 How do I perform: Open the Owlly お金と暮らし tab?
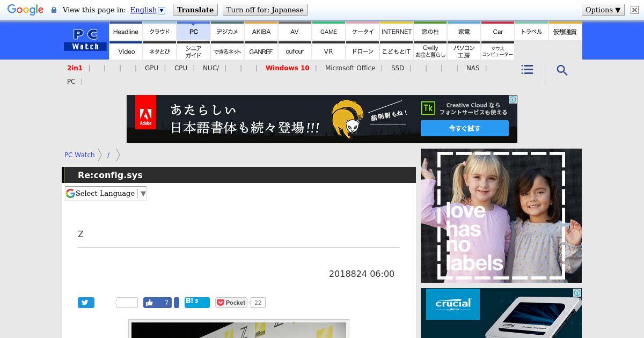coord(430,51)
